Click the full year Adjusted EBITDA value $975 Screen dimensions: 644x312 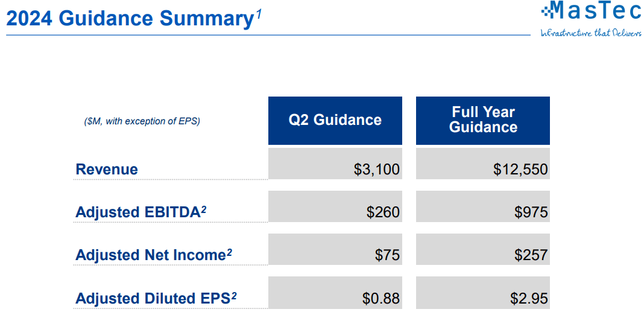pos(531,212)
